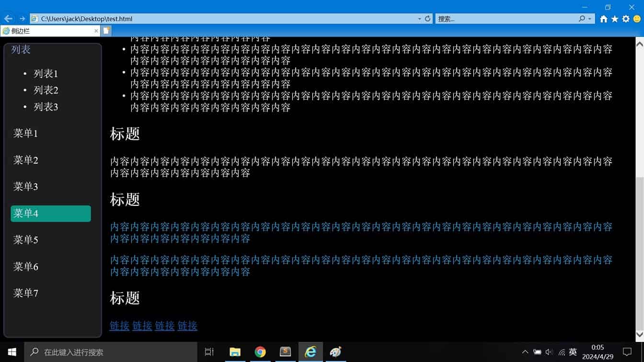Open File Explorer from the taskbar
Screen dimensions: 644x362
[235, 352]
